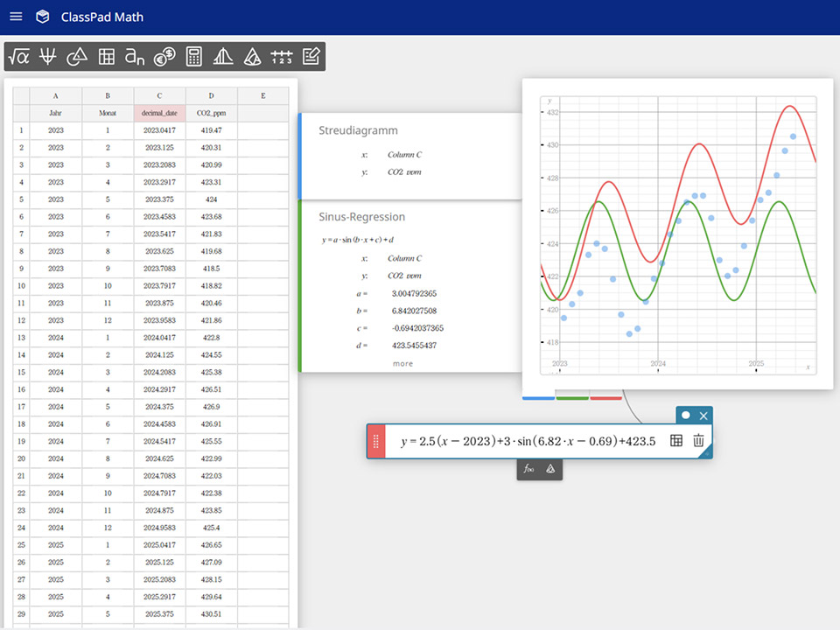The image size is (840, 630).
Task: Select the probability distribution tool
Action: coord(223,57)
